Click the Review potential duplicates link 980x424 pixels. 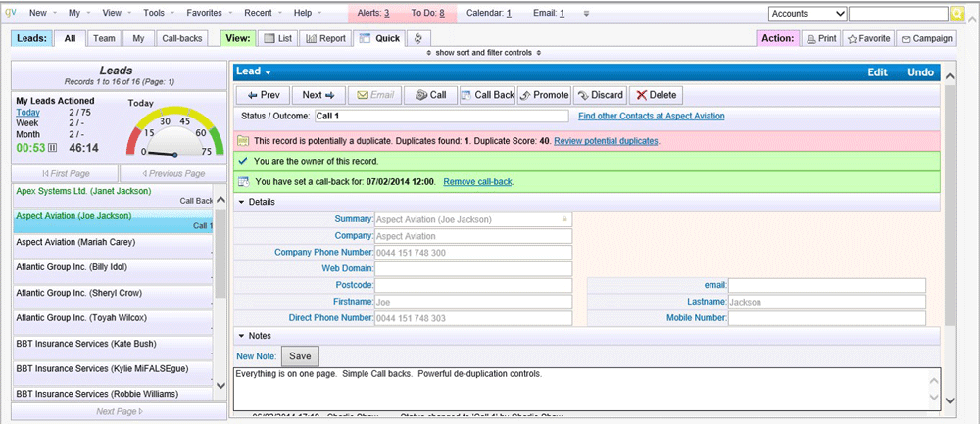click(x=606, y=141)
